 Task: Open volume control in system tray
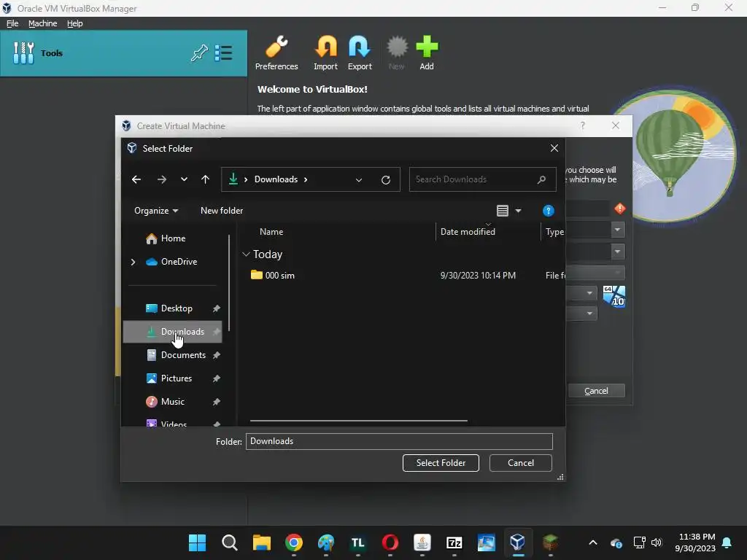pyautogui.click(x=657, y=542)
